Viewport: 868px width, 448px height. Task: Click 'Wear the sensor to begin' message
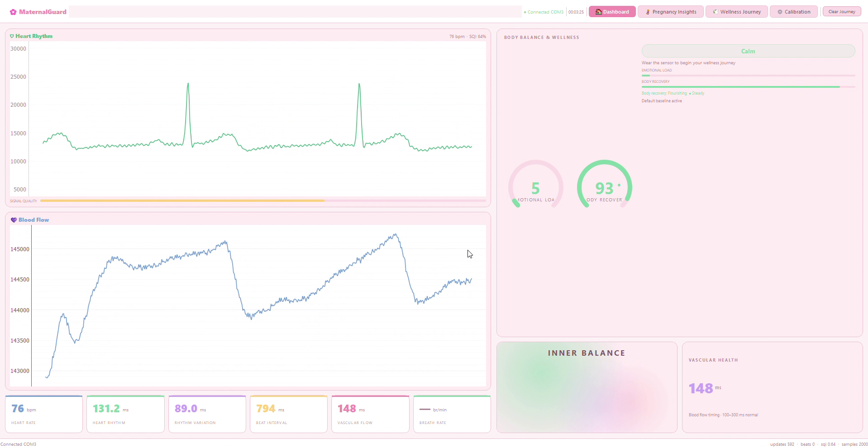pyautogui.click(x=688, y=63)
